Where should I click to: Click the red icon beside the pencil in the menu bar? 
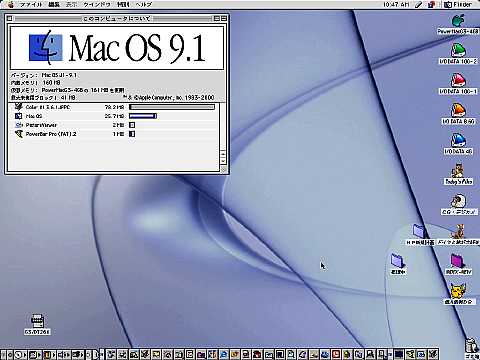pos(431,5)
